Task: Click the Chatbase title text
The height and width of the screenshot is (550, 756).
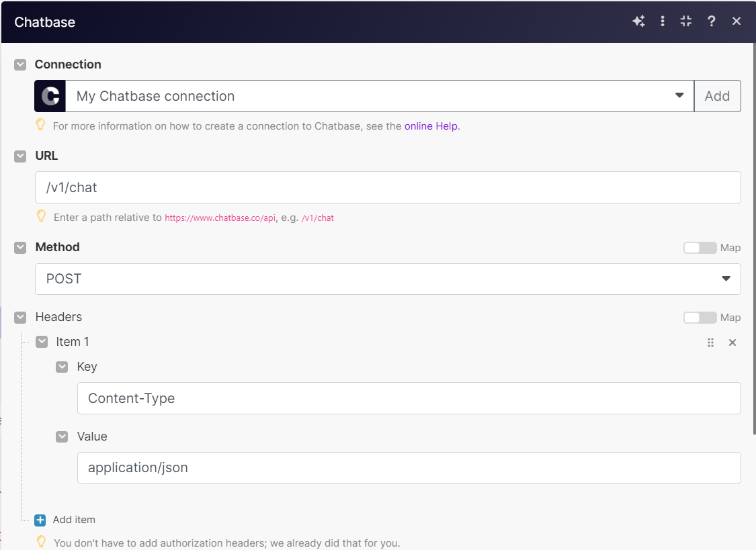Action: 45,22
